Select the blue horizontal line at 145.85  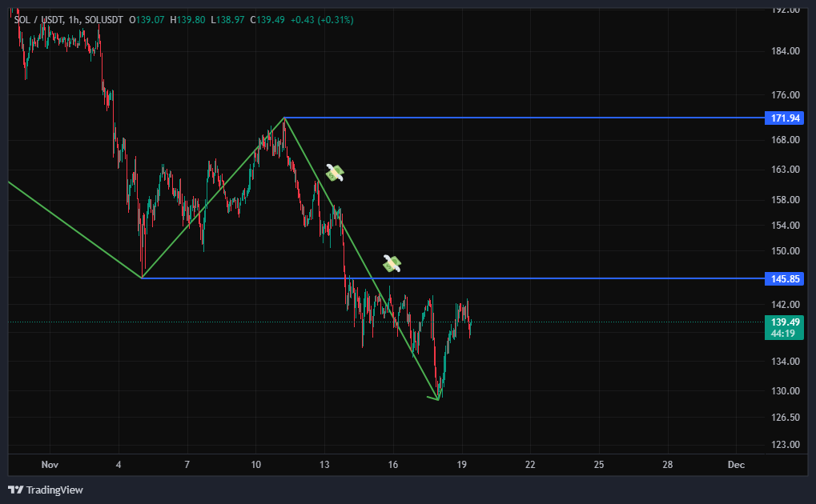tap(521, 278)
